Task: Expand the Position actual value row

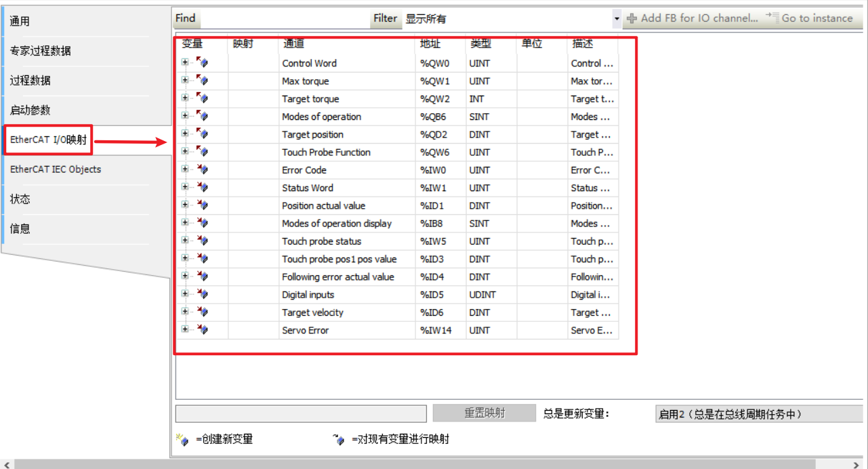Action: (x=185, y=205)
